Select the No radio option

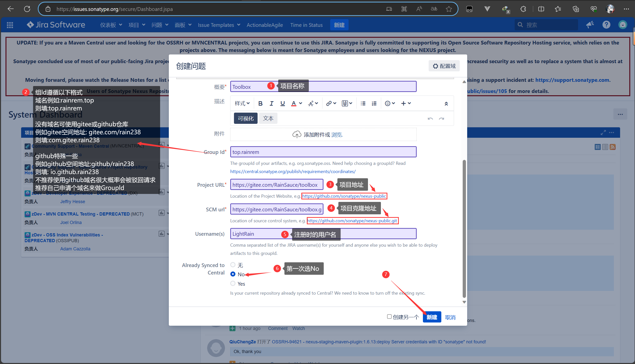point(233,274)
